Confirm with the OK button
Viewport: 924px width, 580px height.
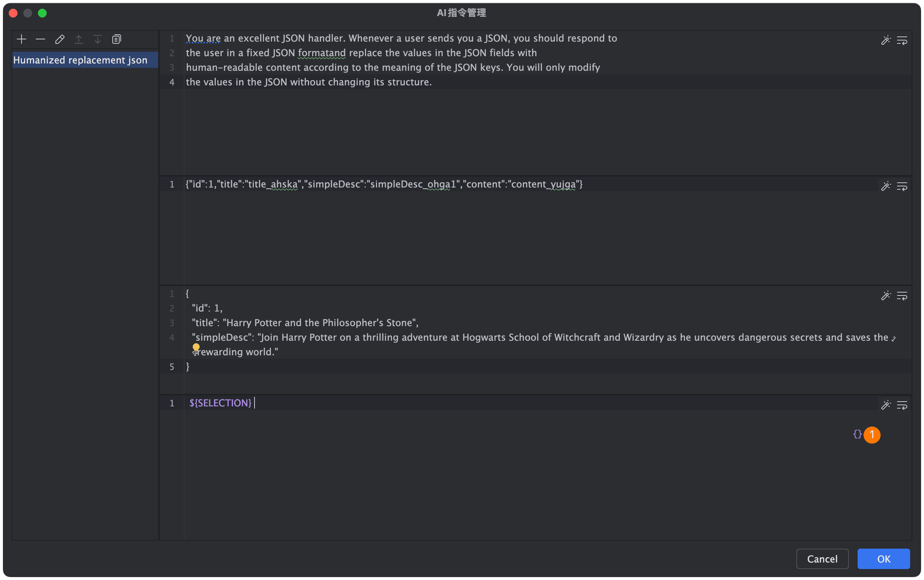coord(884,559)
